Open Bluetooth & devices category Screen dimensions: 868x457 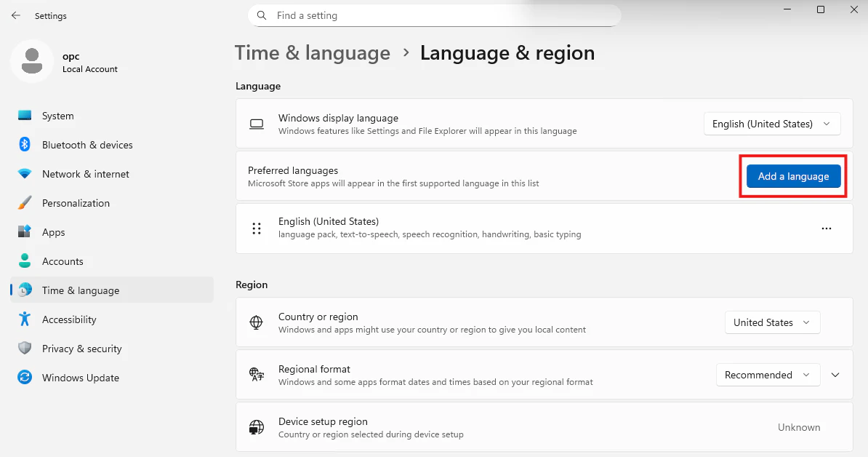click(112, 145)
